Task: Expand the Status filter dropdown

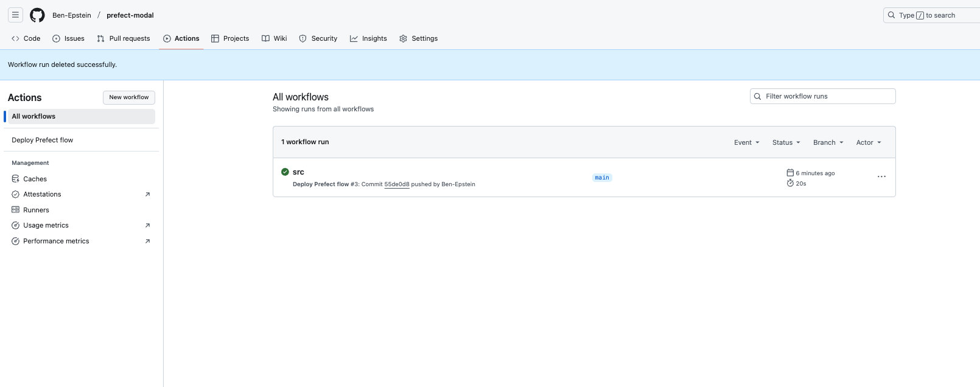Action: pos(786,142)
